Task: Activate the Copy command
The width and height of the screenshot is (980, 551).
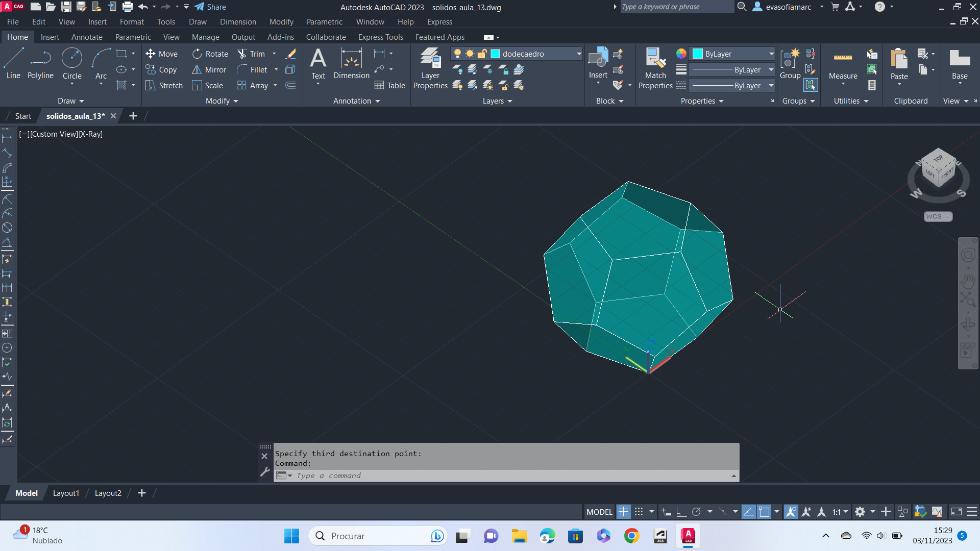Action: pyautogui.click(x=161, y=69)
